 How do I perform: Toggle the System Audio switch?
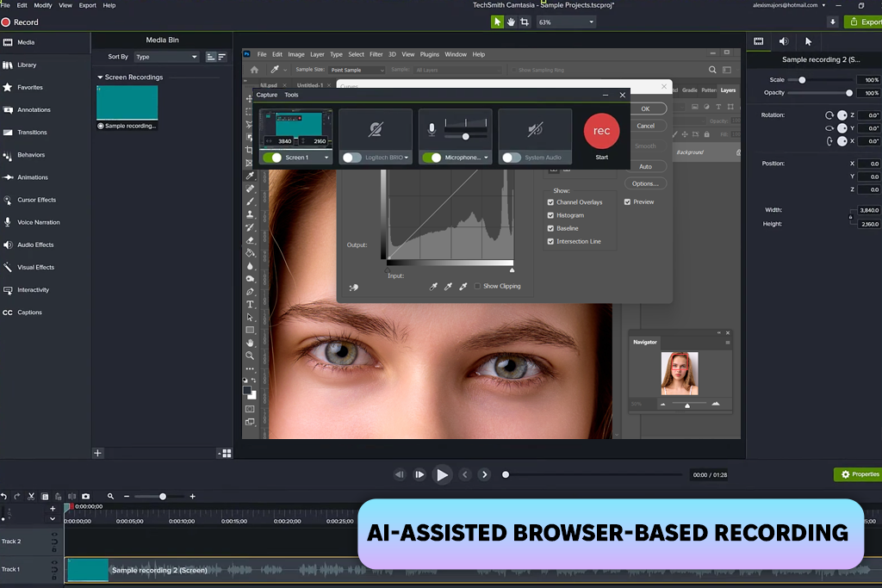[x=512, y=158]
